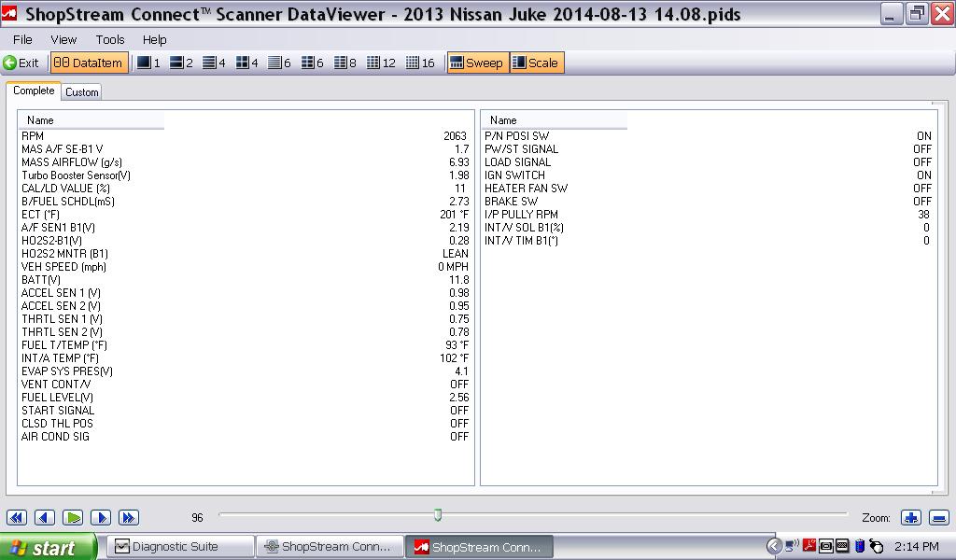Select the PW/ST SIGNAL row
956x560 pixels.
[709, 148]
